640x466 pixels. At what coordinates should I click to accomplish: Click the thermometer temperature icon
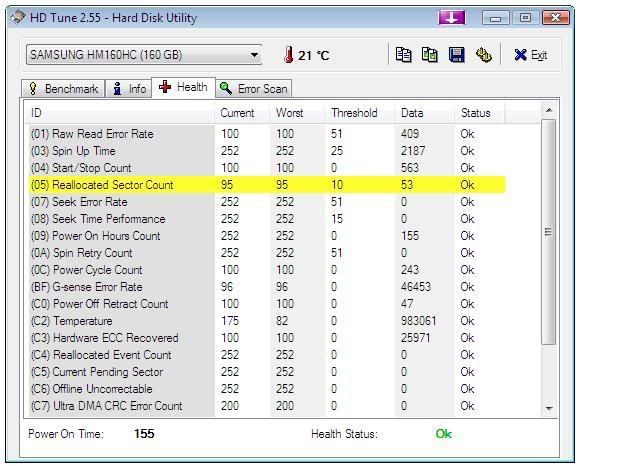289,55
